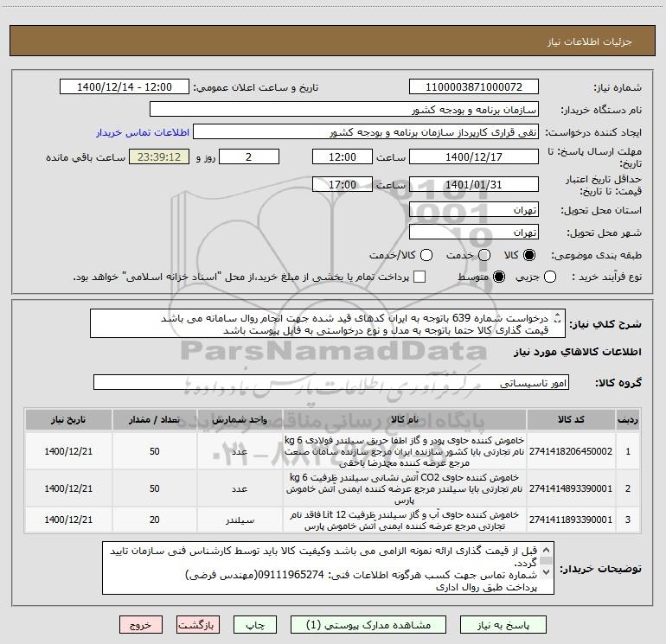The height and width of the screenshot is (644, 666).
Task: Click the remaining time field 23:39:12
Action: click(x=159, y=156)
